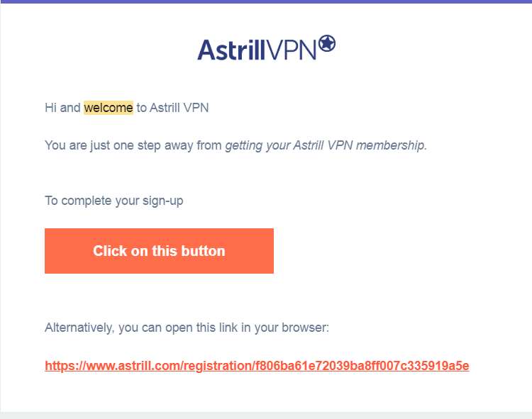The image size is (532, 419).
Task: Click italic 'getting your Astrill VPN membership' text
Action: tap(326, 145)
